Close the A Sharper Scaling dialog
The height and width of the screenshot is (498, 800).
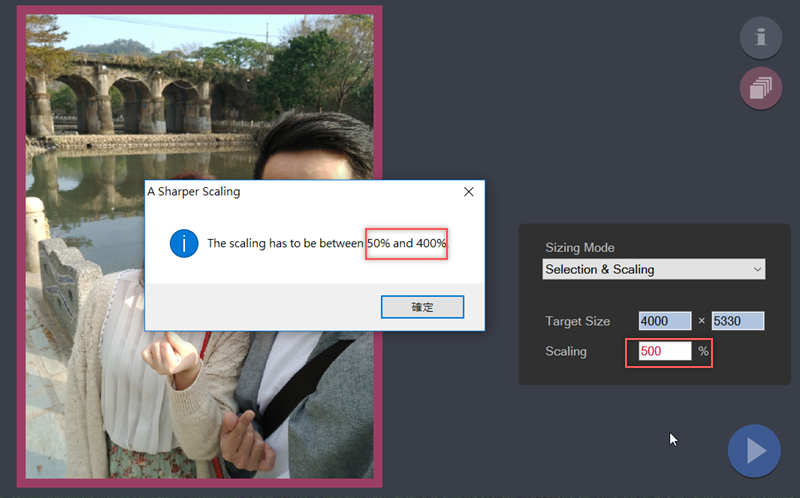click(468, 192)
